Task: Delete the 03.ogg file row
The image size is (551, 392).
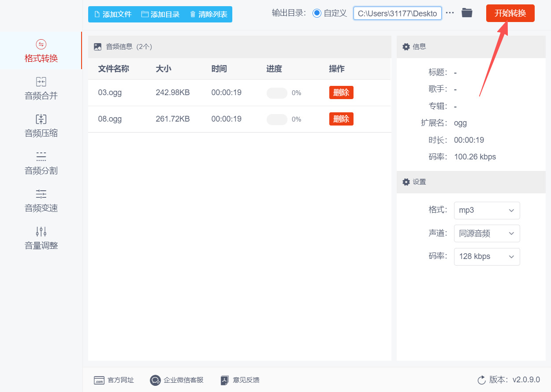Action: point(341,92)
